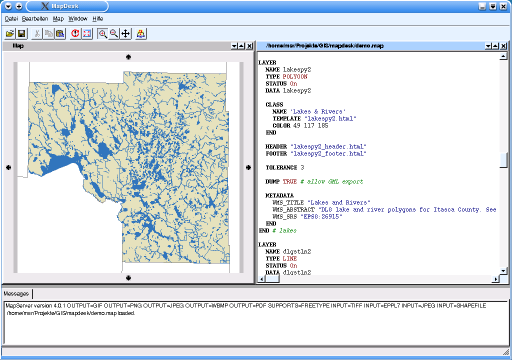Click the Cut scissors icon
Image resolution: width=512 pixels, height=360 pixels.
coord(37,34)
